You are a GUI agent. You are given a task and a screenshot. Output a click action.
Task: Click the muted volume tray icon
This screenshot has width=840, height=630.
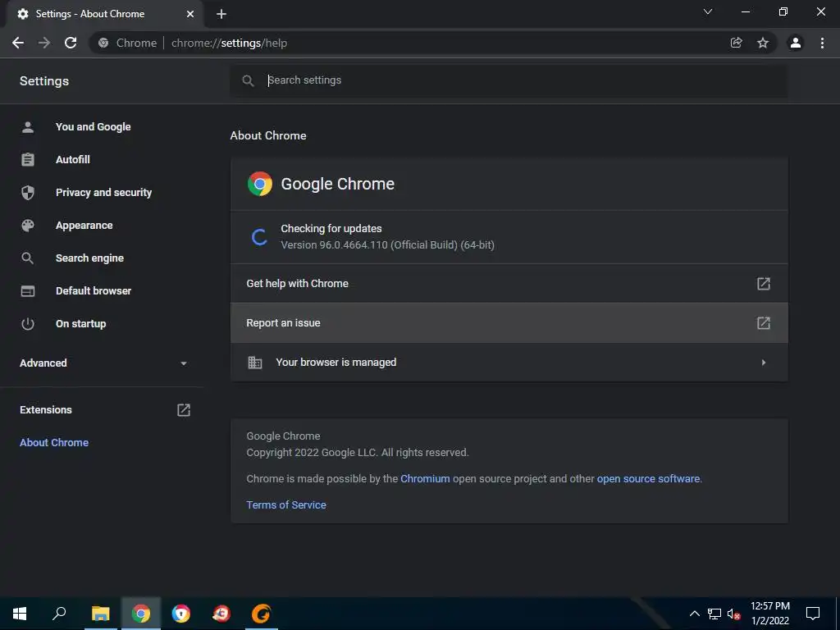734,614
